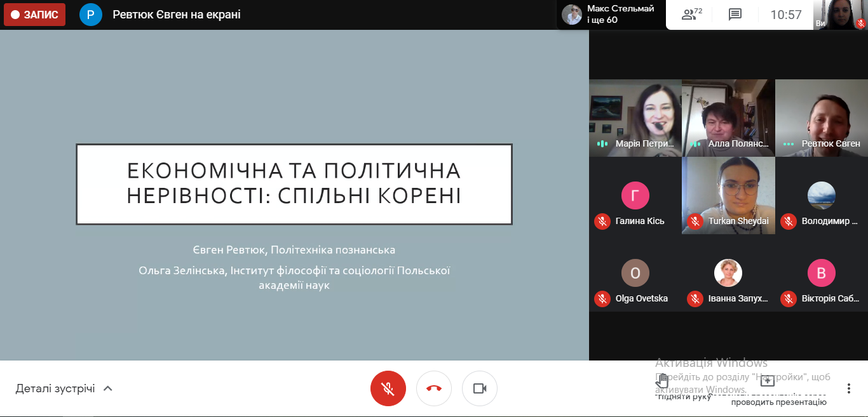This screenshot has height=417, width=868.
Task: Select Ревтюк Євген participant tile
Action: click(821, 117)
